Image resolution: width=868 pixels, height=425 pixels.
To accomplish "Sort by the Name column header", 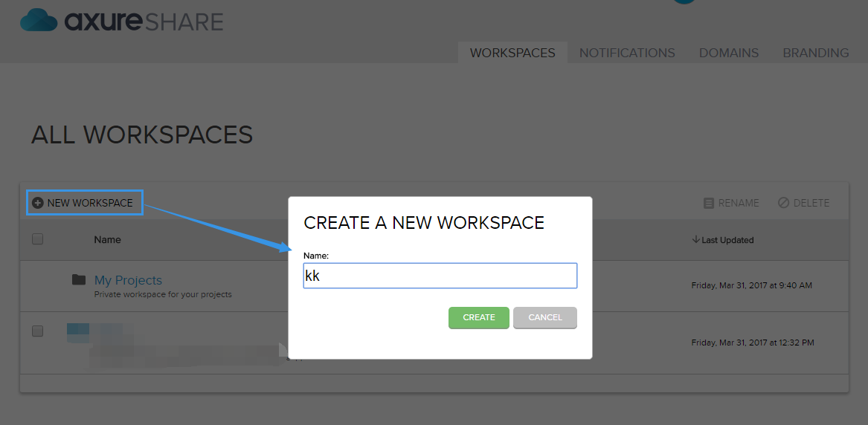I will click(107, 240).
